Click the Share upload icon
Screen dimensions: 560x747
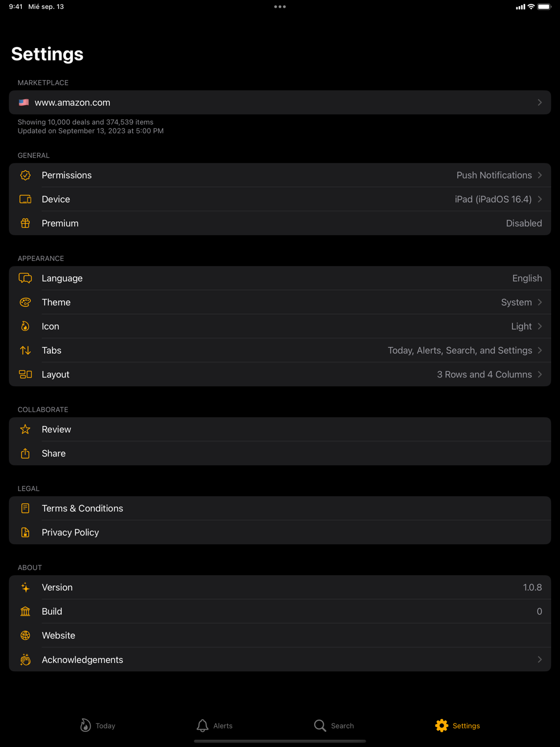coord(25,454)
